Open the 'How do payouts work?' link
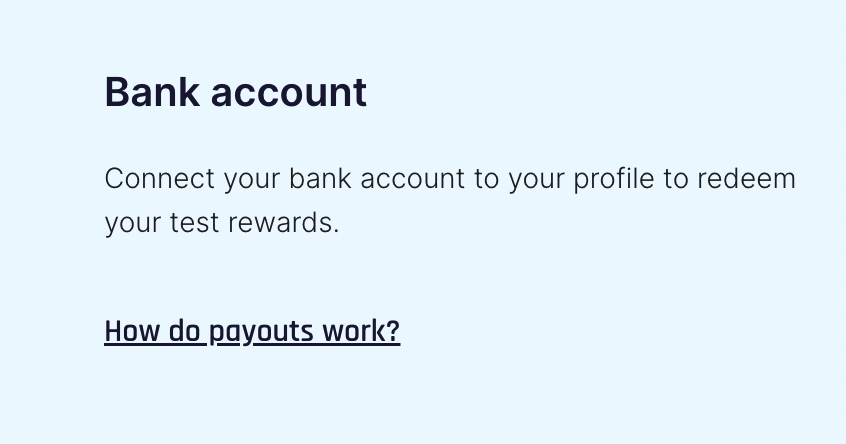This screenshot has width=846, height=444. coord(252,331)
